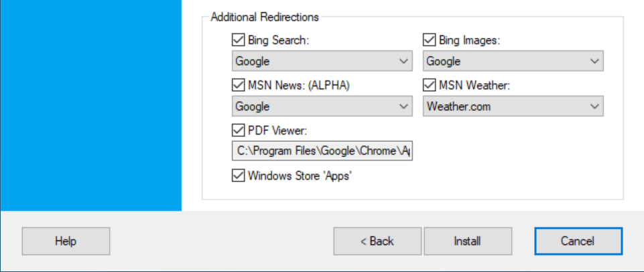Open the Bing Search engine dropdown
644x272 pixels.
pyautogui.click(x=322, y=61)
